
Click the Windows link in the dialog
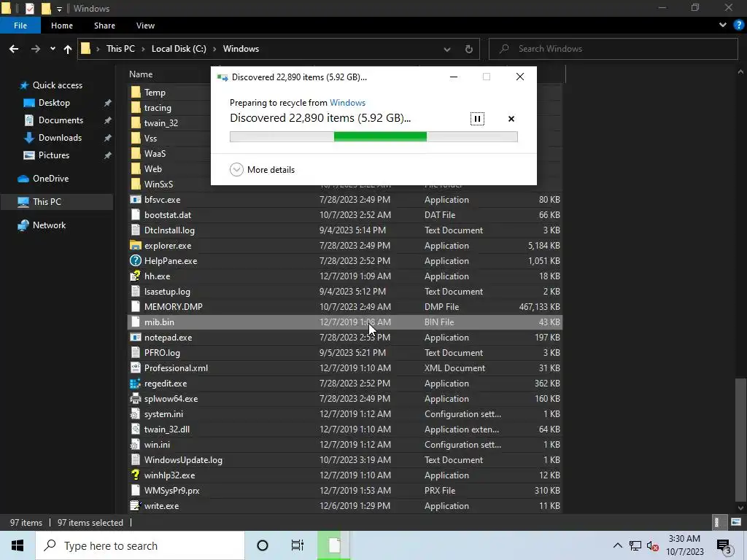click(x=347, y=102)
